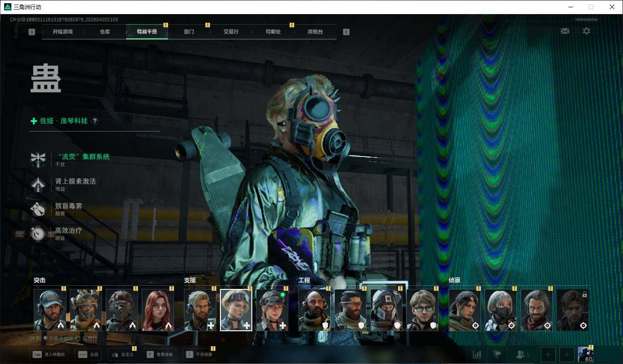Screen dimensions: 623x364
Task: Click the 侦察 category heading
Action: point(454,280)
